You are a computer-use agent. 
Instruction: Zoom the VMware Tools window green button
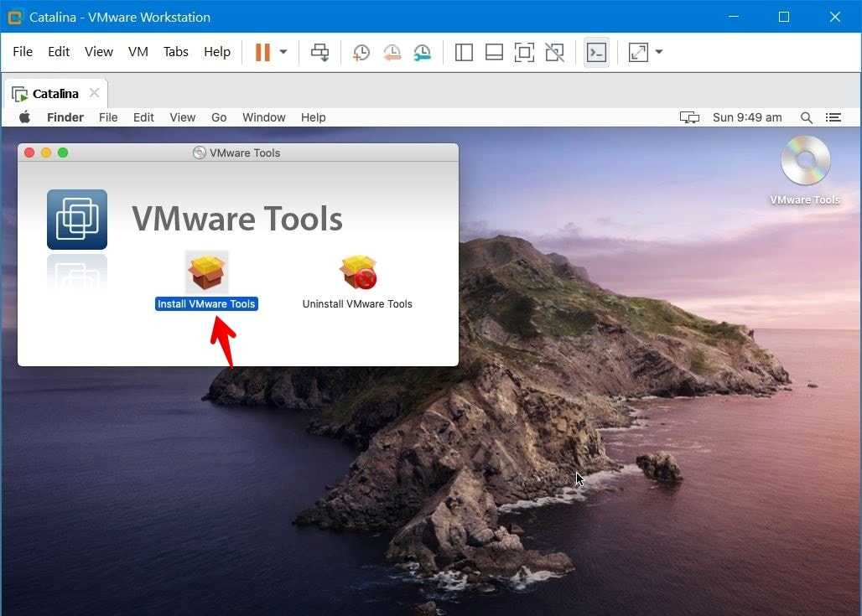(63, 153)
